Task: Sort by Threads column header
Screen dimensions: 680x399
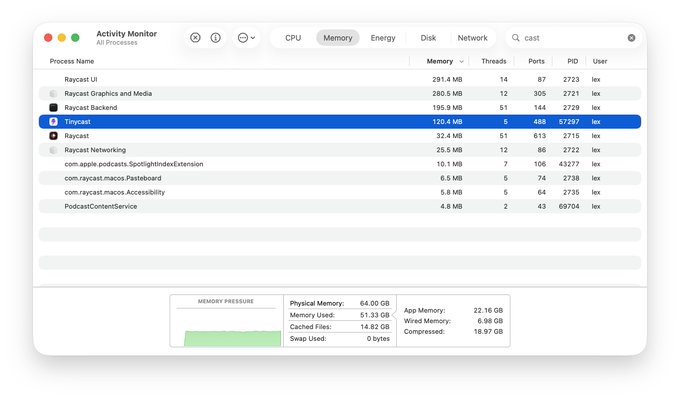Action: click(494, 61)
